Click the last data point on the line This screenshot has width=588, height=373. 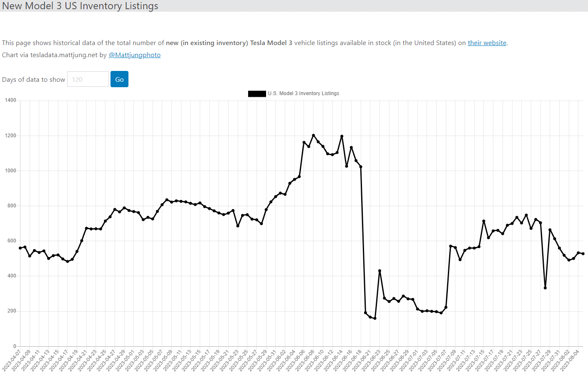[583, 254]
